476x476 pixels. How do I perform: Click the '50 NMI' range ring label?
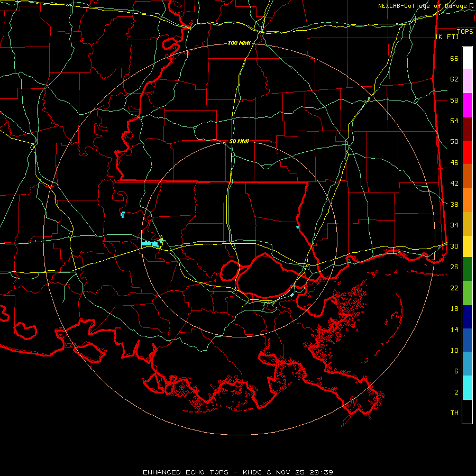click(239, 141)
